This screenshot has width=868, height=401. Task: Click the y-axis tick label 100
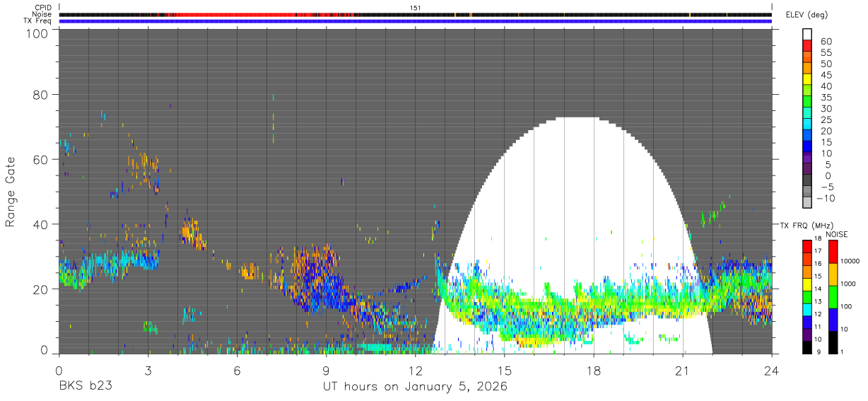coord(36,33)
